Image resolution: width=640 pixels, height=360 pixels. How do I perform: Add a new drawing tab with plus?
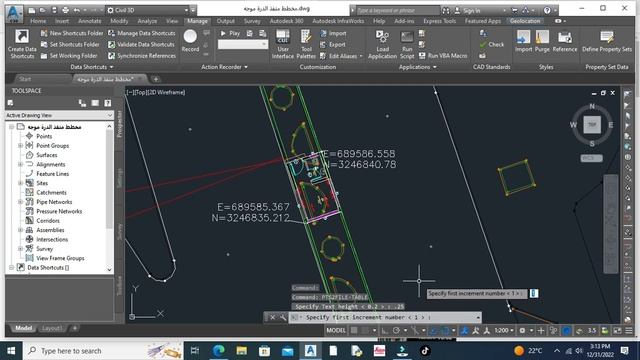(x=156, y=79)
